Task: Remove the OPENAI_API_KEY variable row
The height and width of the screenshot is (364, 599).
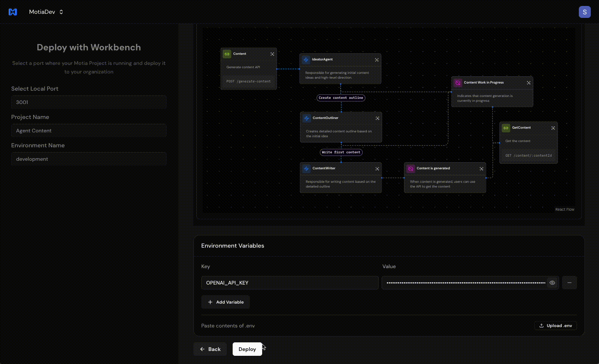Action: 569,283
